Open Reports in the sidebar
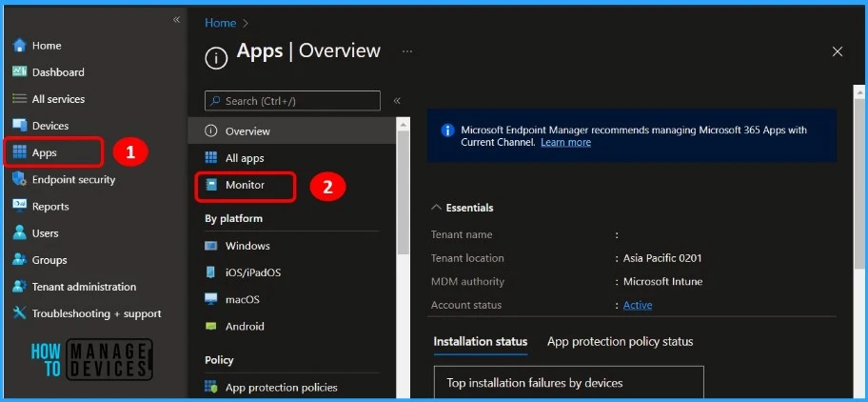868x402 pixels. pos(50,206)
